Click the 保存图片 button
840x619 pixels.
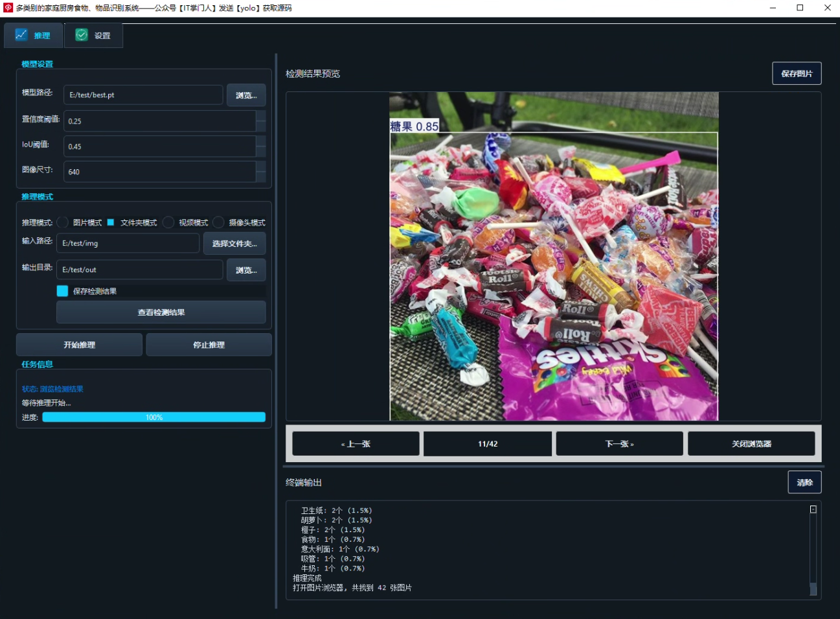click(797, 73)
